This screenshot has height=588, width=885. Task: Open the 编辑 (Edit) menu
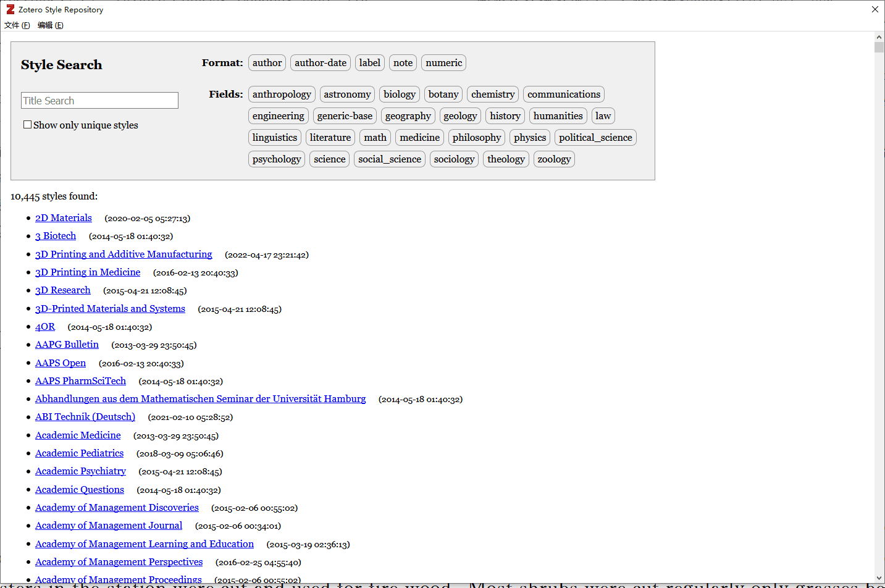(50, 25)
